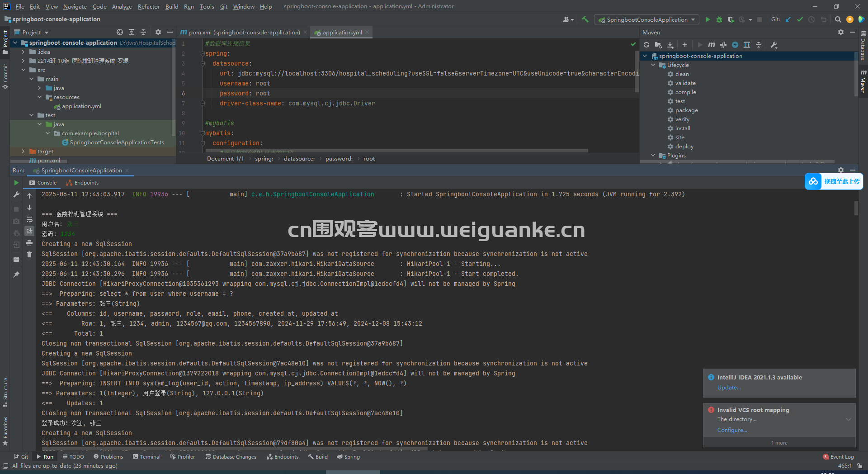The image size is (868, 474).
Task: Close the application.yml editor tab
Action: [367, 32]
